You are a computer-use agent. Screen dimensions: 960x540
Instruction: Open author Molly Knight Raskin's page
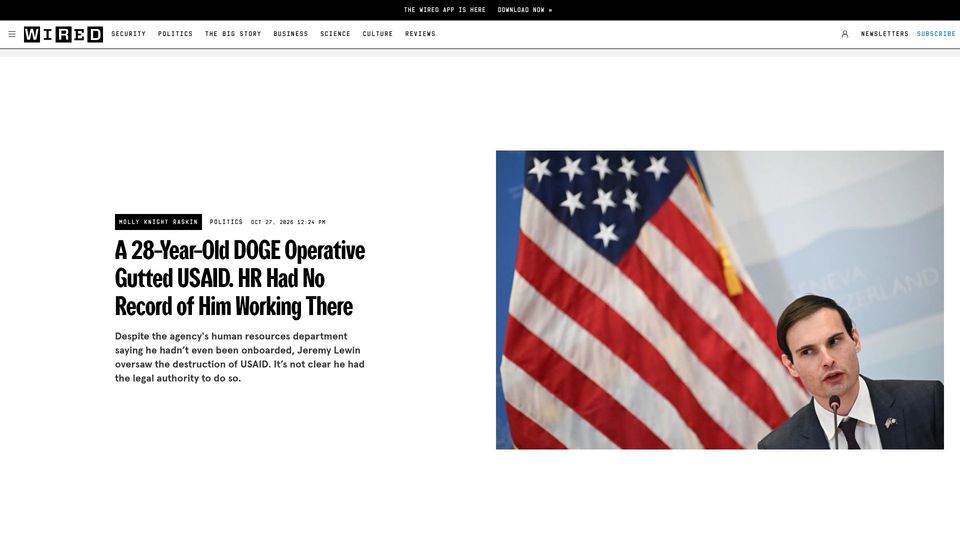coord(159,222)
